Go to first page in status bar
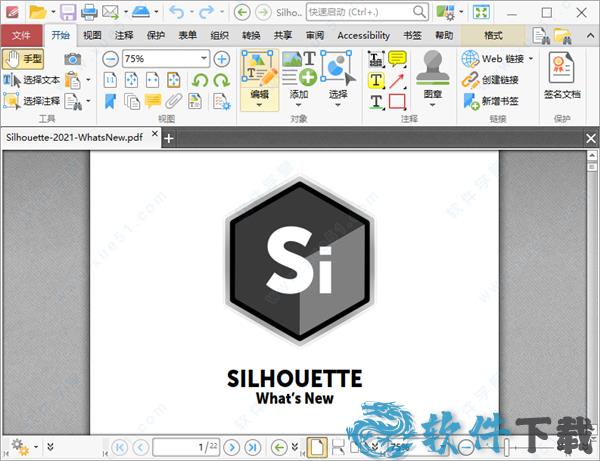 pyautogui.click(x=119, y=447)
